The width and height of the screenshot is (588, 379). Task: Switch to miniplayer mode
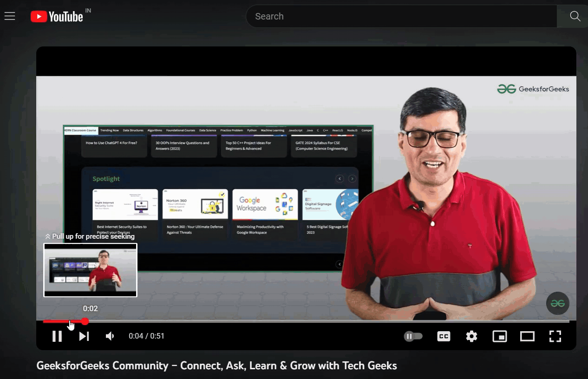500,336
